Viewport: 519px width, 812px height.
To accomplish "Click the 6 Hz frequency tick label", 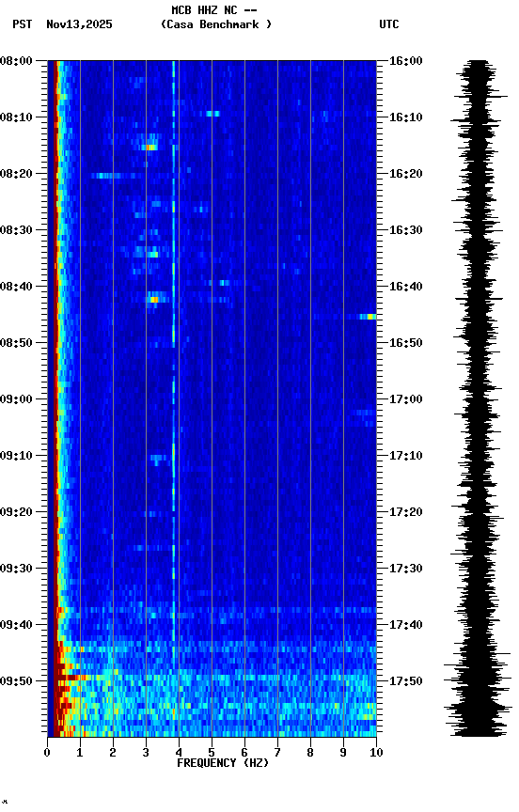I will [x=244, y=753].
